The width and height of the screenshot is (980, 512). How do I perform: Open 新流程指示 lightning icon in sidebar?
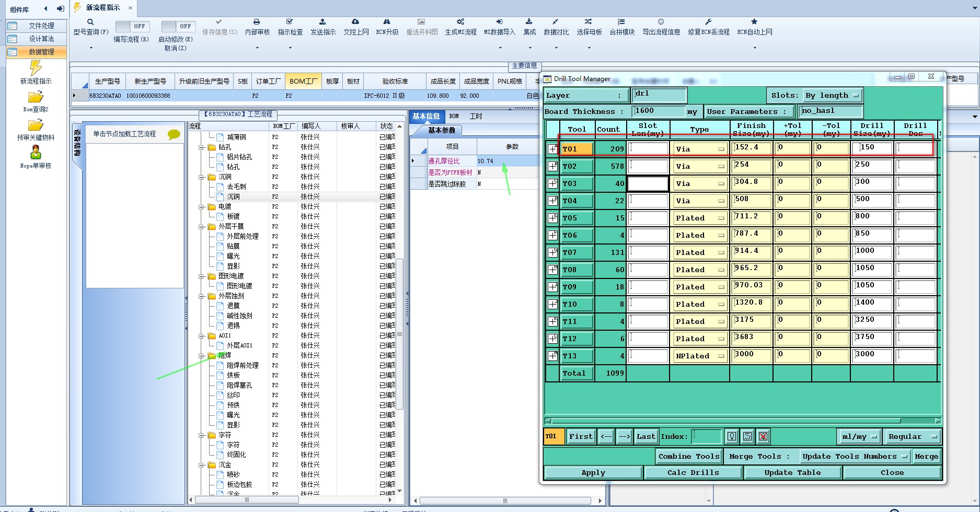36,68
